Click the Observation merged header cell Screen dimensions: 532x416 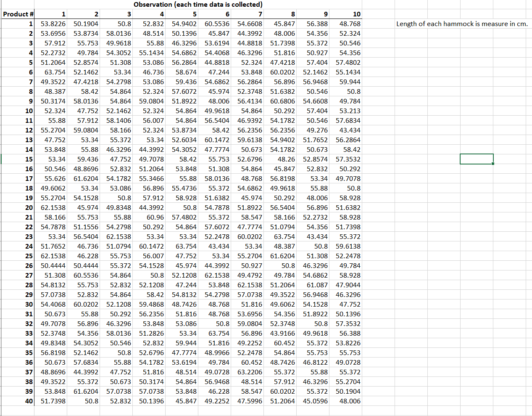[x=198, y=4]
